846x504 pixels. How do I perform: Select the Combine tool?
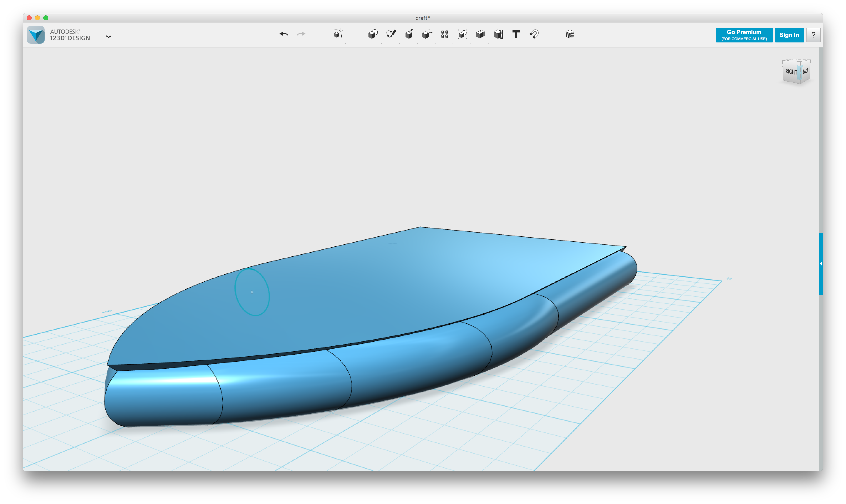(x=480, y=34)
